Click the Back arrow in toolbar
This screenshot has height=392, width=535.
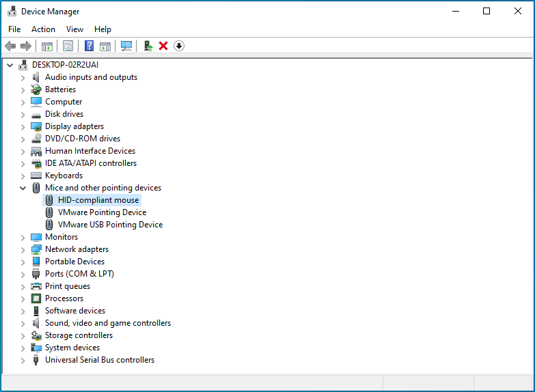click(10, 46)
